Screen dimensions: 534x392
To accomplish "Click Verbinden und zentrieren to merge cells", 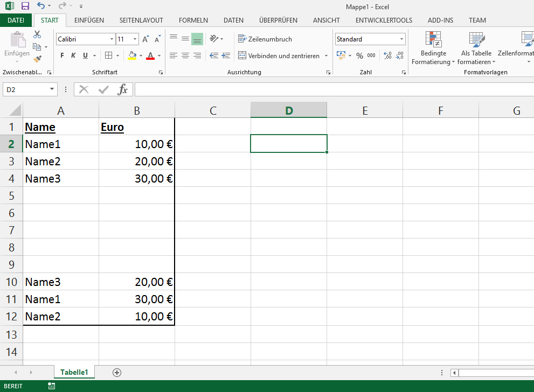I will pyautogui.click(x=280, y=55).
